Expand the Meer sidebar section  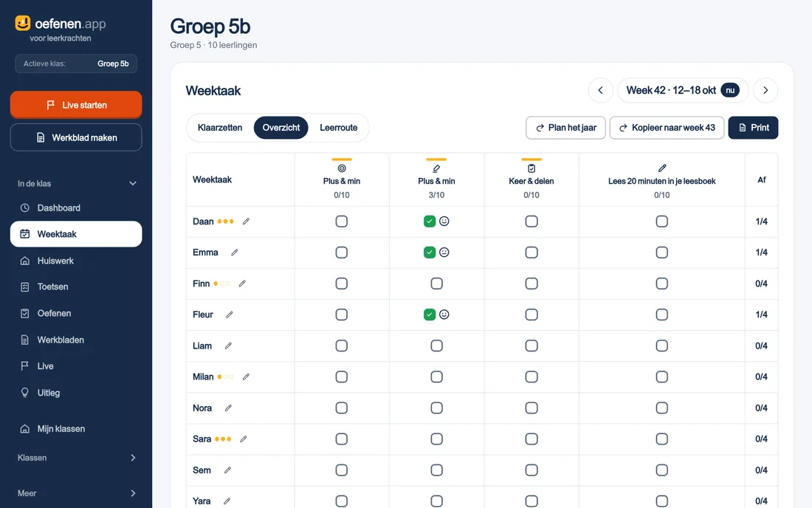coord(133,493)
